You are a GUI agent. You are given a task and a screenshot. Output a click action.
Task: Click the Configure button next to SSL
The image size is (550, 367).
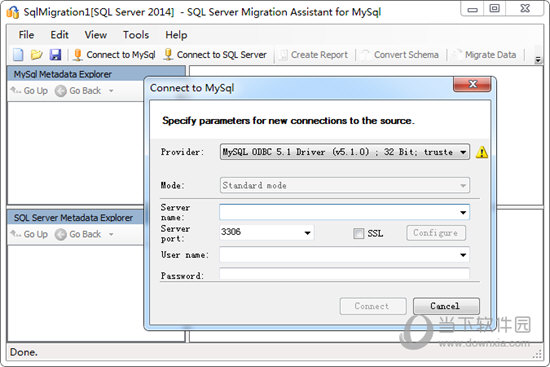(x=436, y=233)
